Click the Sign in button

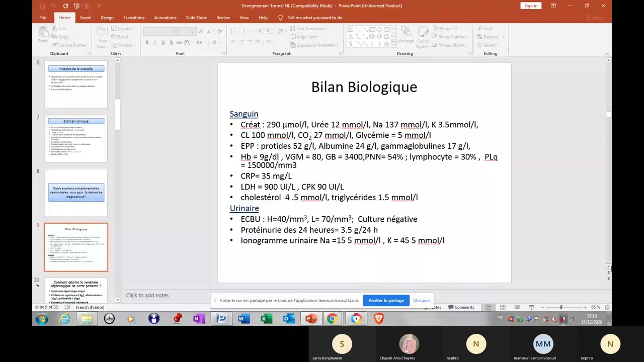pos(531,6)
